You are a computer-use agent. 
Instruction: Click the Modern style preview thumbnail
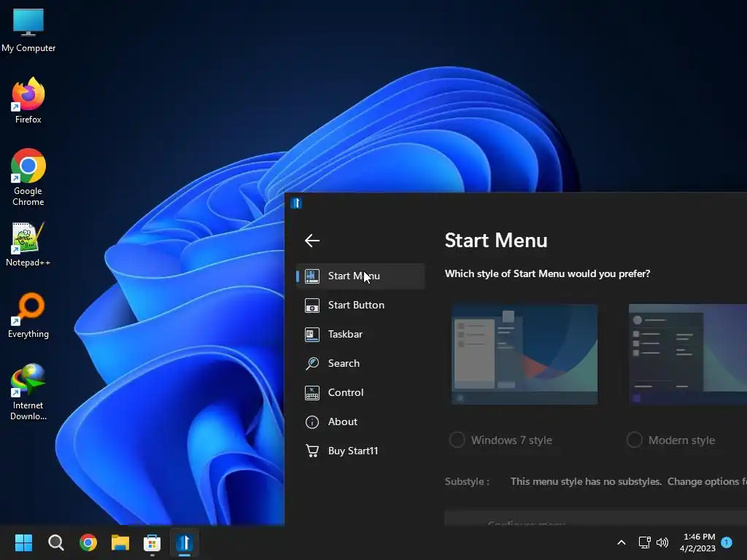pyautogui.click(x=688, y=354)
